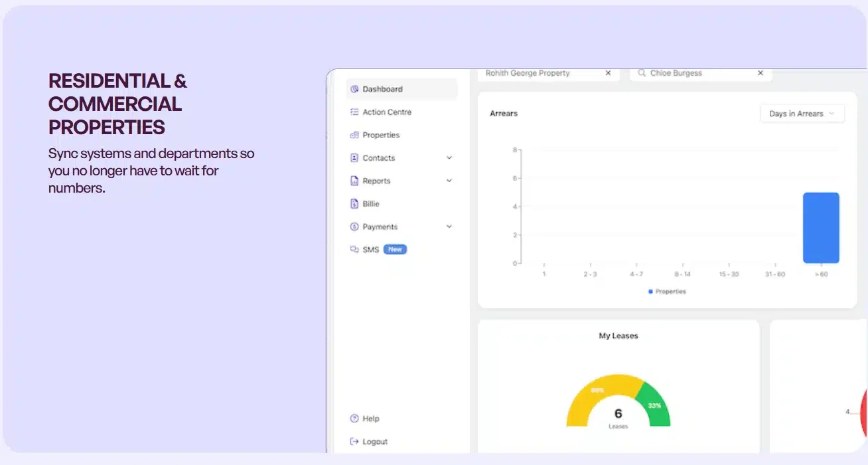Toggle the Properties legend marker
868x465 pixels.
point(650,292)
